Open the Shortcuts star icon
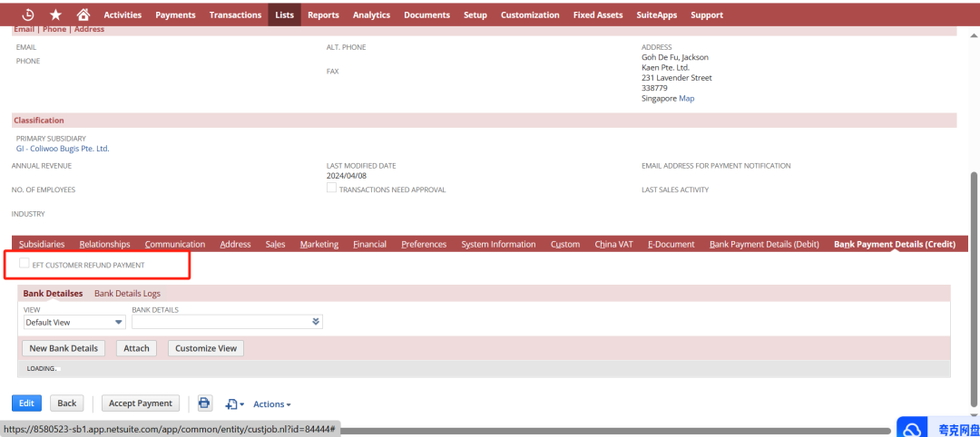 point(55,15)
